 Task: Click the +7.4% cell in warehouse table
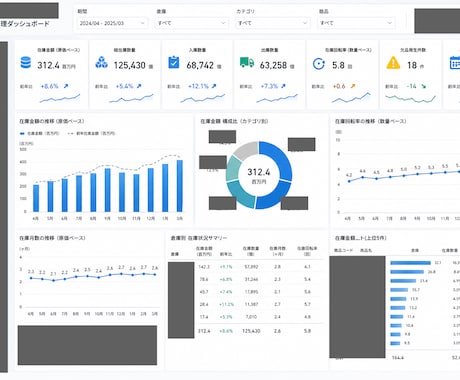point(226,292)
